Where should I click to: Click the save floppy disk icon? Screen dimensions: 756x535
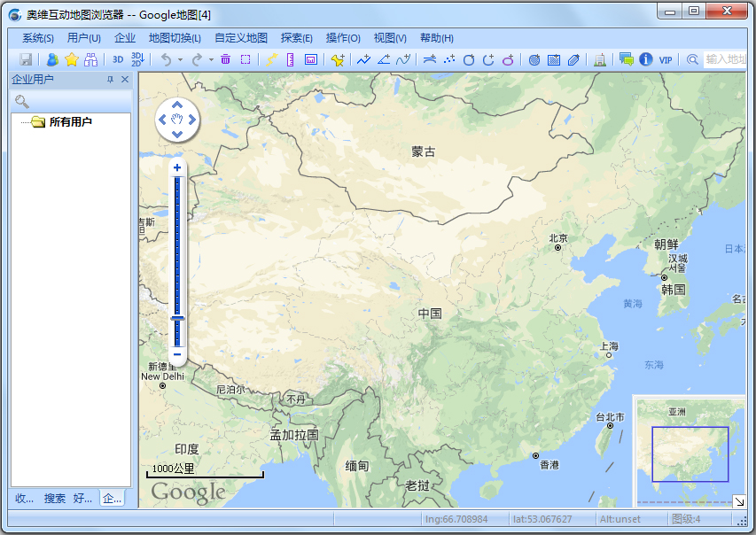tap(26, 59)
